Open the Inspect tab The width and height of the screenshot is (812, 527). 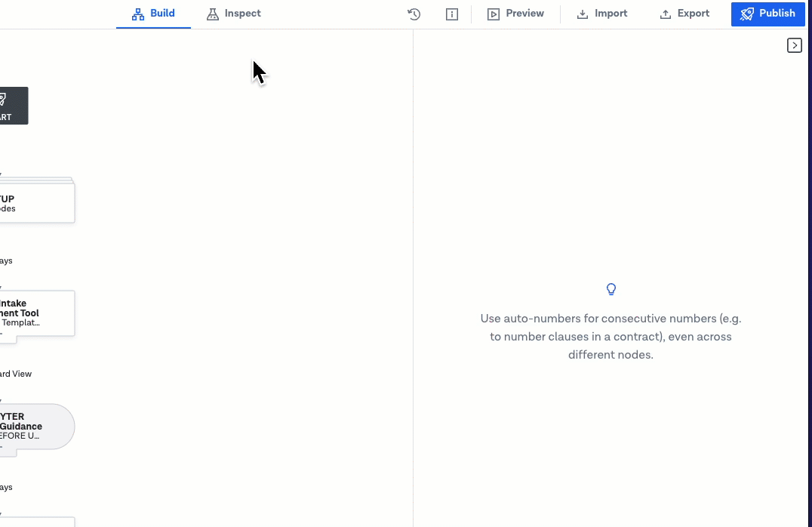[233, 14]
